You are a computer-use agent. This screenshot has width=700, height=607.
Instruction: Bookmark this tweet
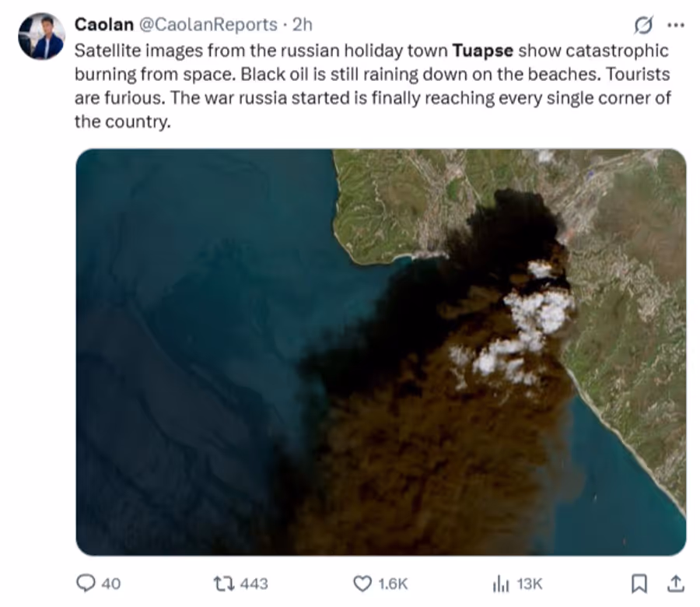pos(639,582)
